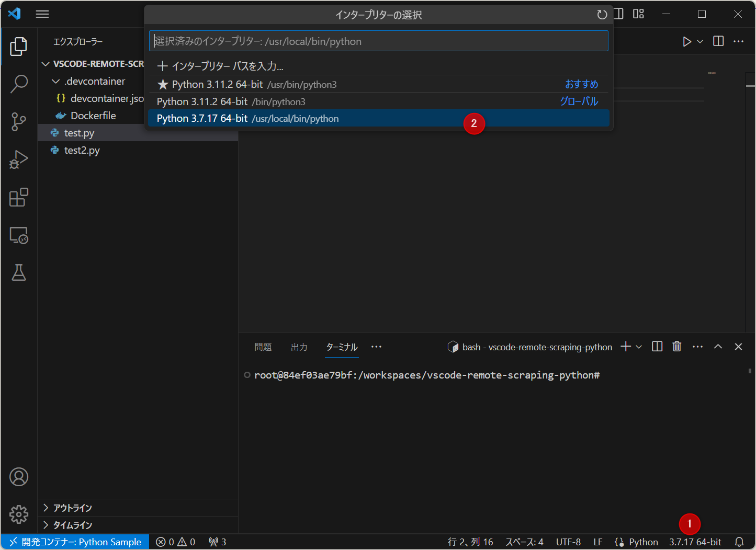The height and width of the screenshot is (550, 756).
Task: Maximize the panel size with chevron
Action: pyautogui.click(x=718, y=347)
